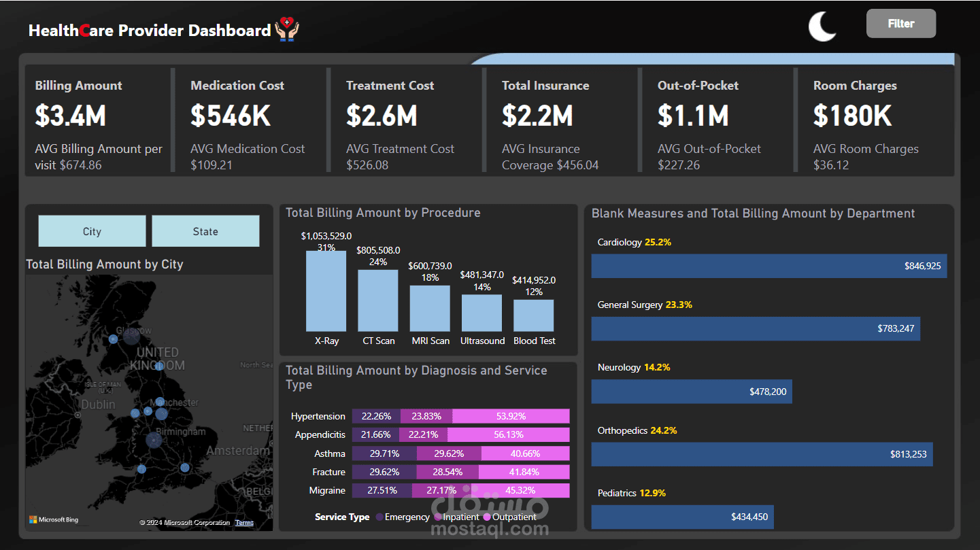Select the Pediatrics $434,450 bar
Viewport: 980px width, 550px height.
pos(683,517)
